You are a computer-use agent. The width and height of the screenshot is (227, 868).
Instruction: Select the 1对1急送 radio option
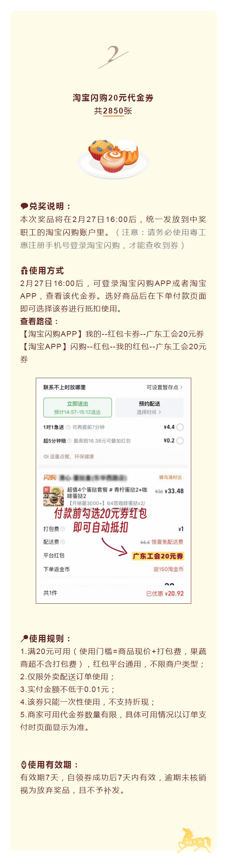pyautogui.click(x=180, y=427)
